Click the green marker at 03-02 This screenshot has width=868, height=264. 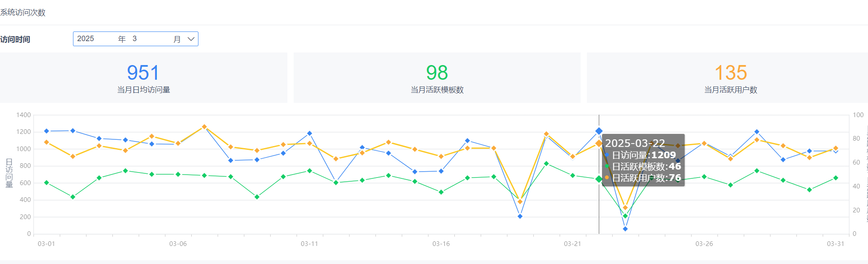(x=73, y=197)
